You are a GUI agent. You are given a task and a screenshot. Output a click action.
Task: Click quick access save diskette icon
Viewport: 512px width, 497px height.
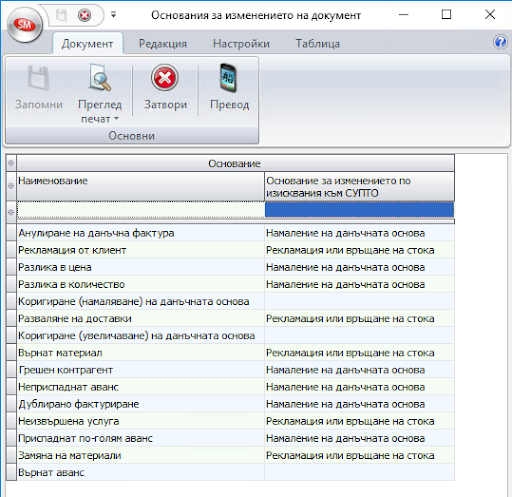pos(61,15)
